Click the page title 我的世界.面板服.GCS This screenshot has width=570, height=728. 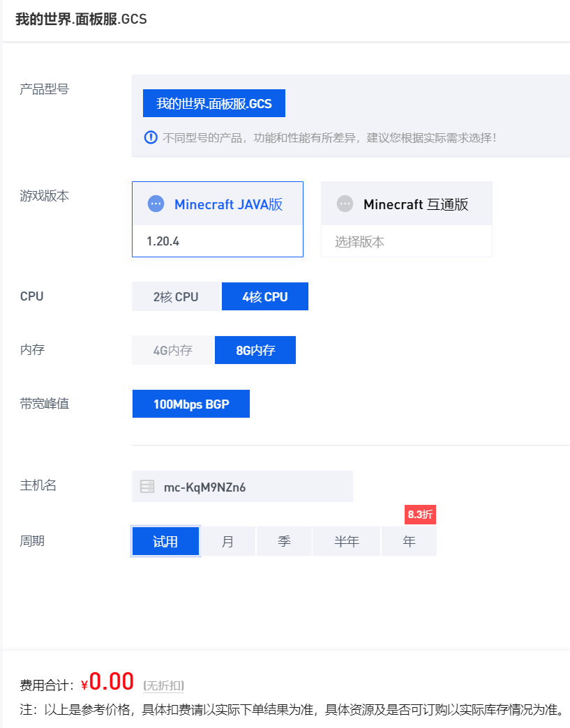point(82,19)
